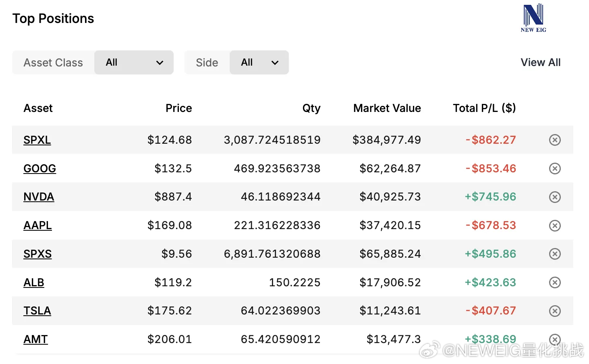Select AMT price $206.01
Viewport: 589px width, 364px height.
pos(170,339)
